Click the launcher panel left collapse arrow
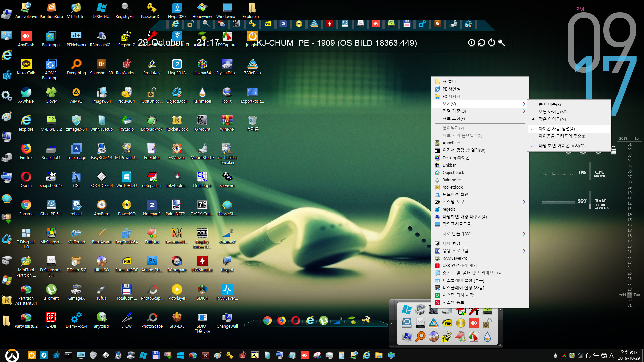This screenshot has height=362, width=644. 392,324
